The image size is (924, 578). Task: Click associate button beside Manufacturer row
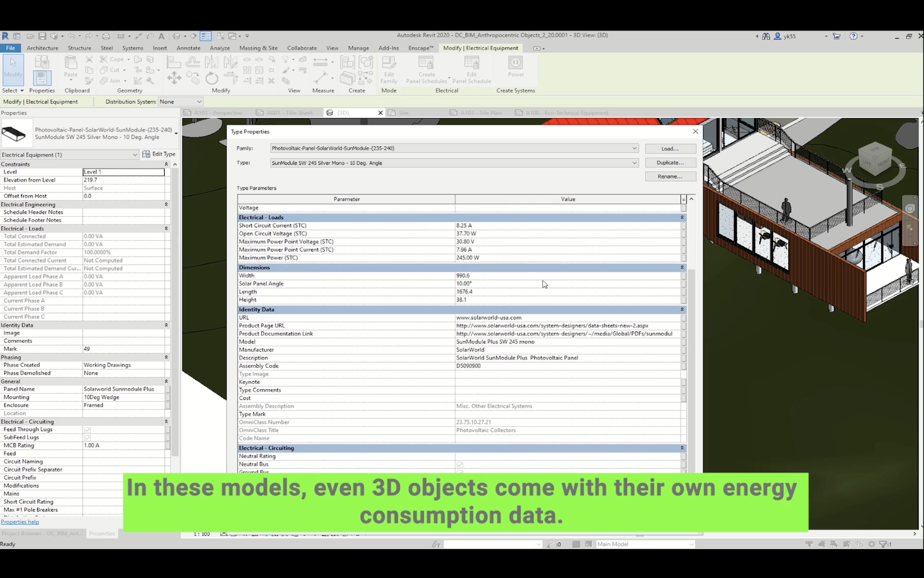click(683, 350)
